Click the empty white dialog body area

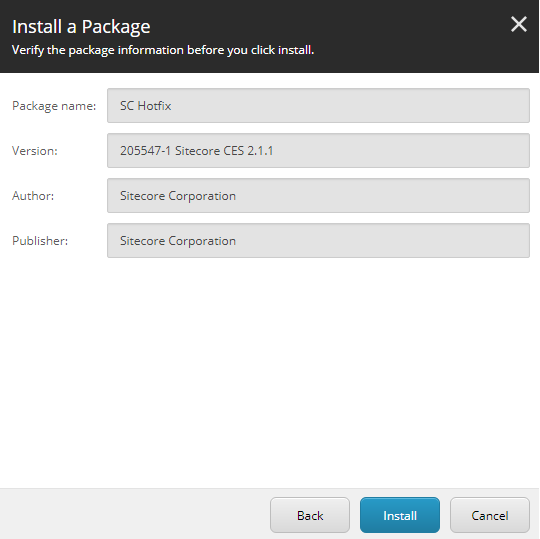pos(269,372)
